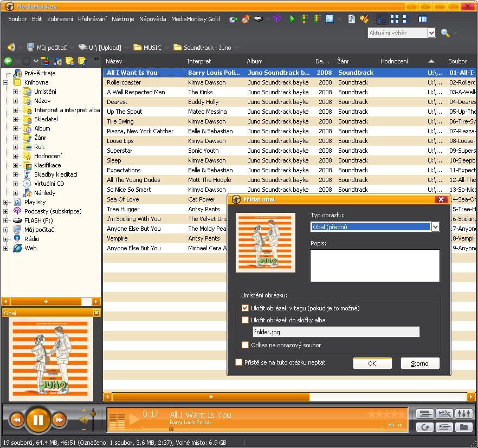
Task: Skip to previous track in player
Action: (x=17, y=420)
